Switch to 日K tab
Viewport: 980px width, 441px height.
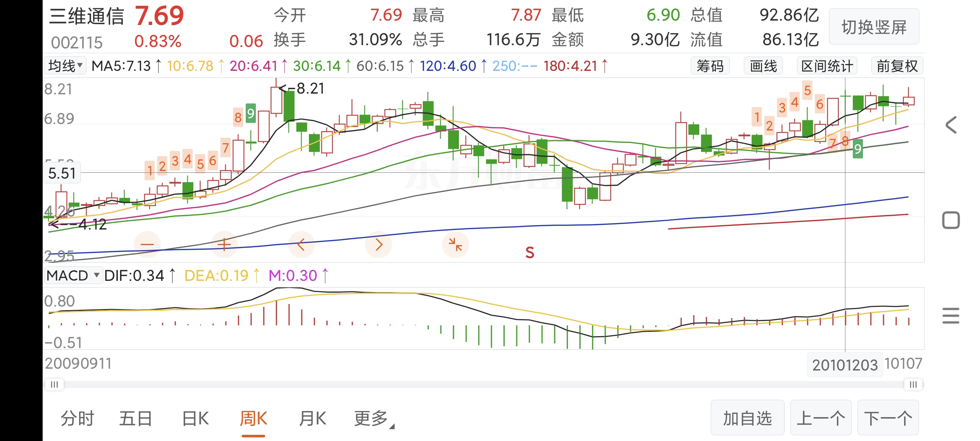tap(195, 419)
